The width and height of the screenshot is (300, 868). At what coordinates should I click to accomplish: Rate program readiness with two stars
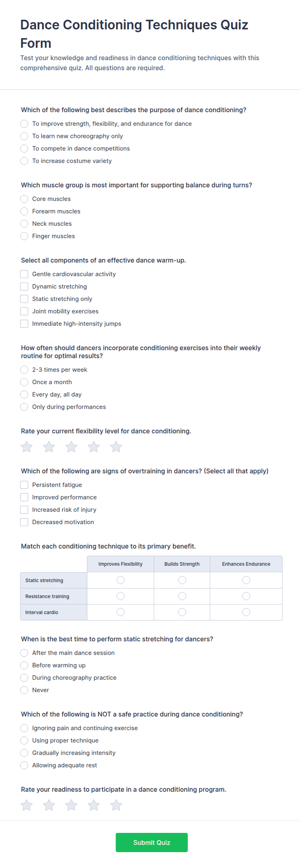(x=49, y=805)
